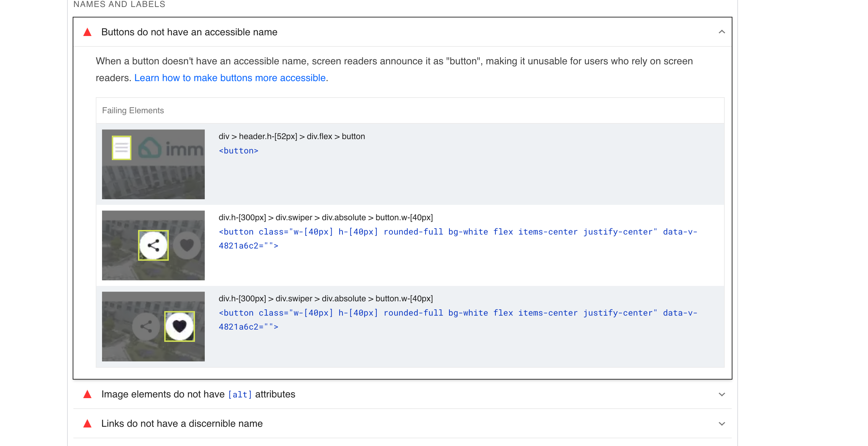868x446 pixels.
Task: Click the highlighted hamburger menu icon in thumbnail
Action: coord(122,148)
